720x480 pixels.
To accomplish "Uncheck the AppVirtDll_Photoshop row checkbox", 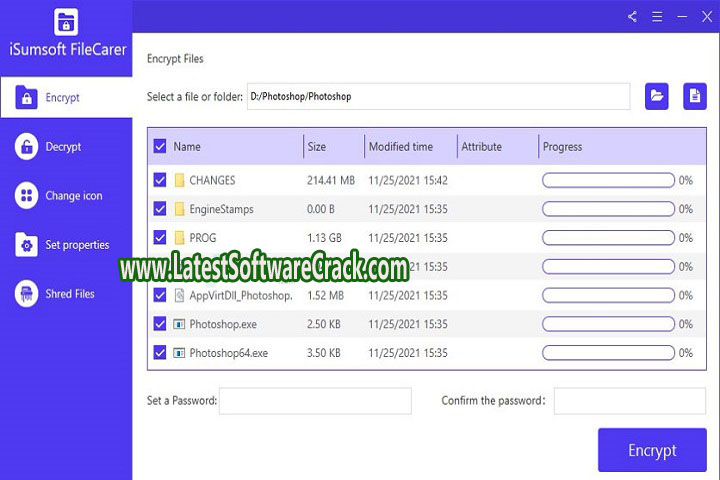I will pos(160,295).
